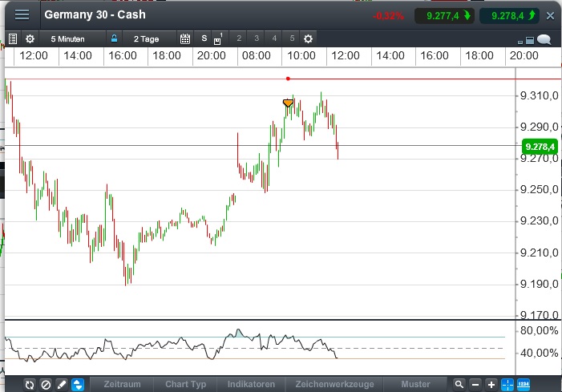Select the pencil drawing tool
562x392 pixels.
[62, 385]
